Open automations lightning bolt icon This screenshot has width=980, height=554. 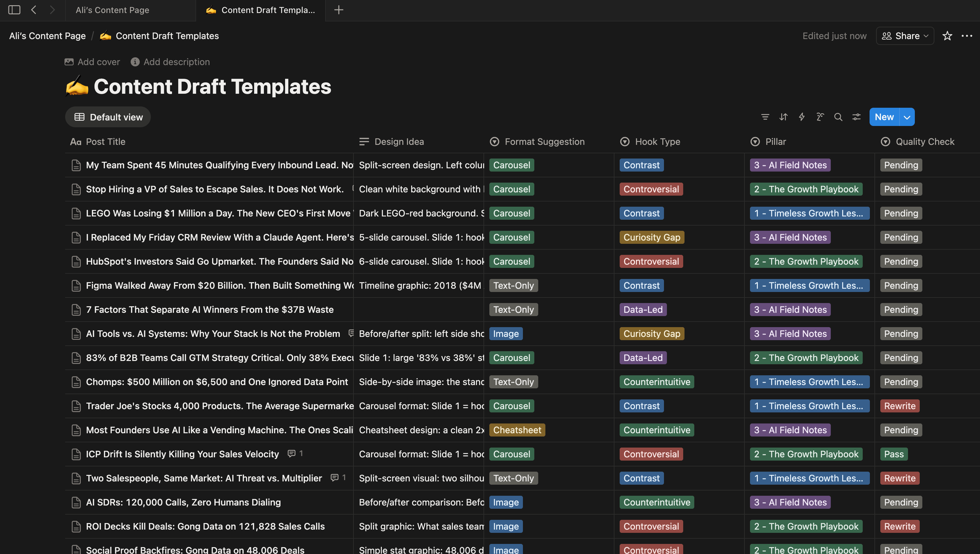801,117
